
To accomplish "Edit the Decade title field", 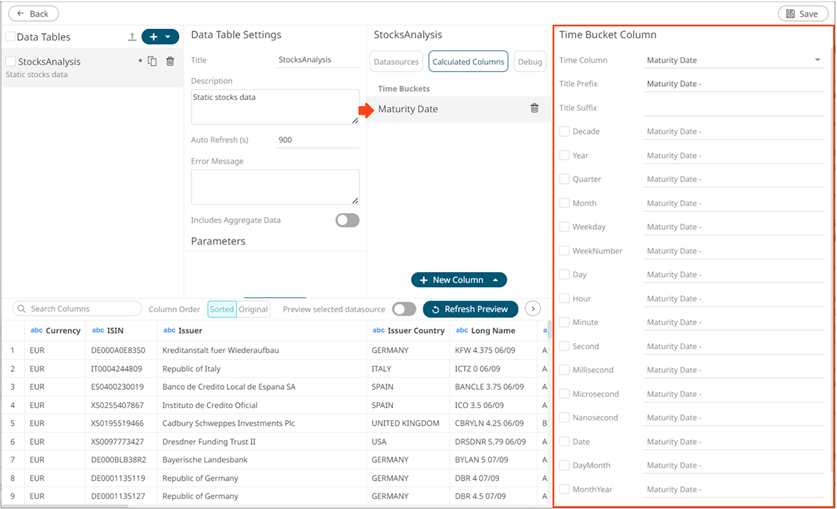I will click(x=734, y=131).
